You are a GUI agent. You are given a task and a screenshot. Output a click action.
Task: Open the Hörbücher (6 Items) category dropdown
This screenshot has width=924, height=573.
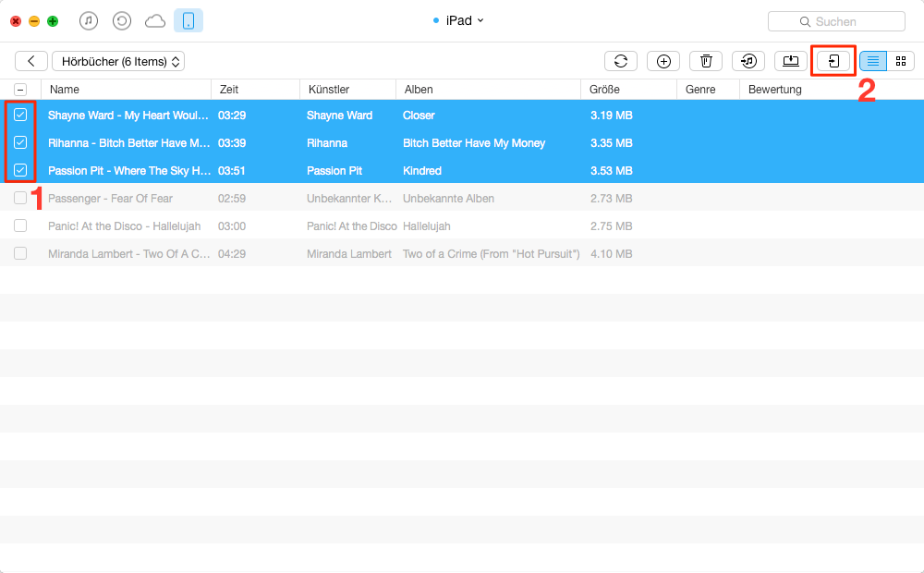(118, 61)
